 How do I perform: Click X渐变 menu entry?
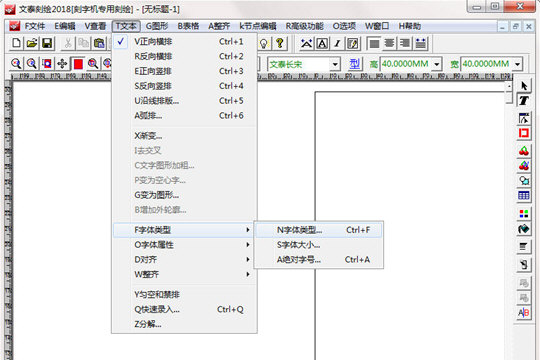185,136
